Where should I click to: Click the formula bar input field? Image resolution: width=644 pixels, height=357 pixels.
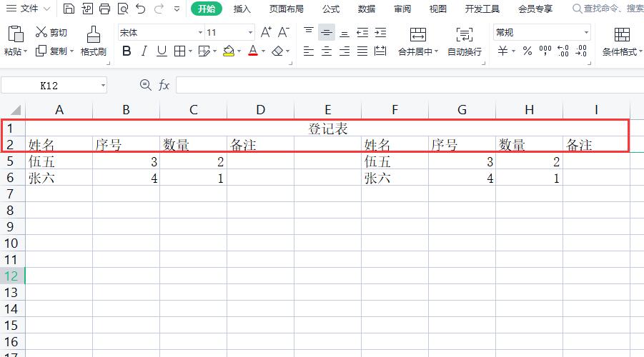click(410, 86)
